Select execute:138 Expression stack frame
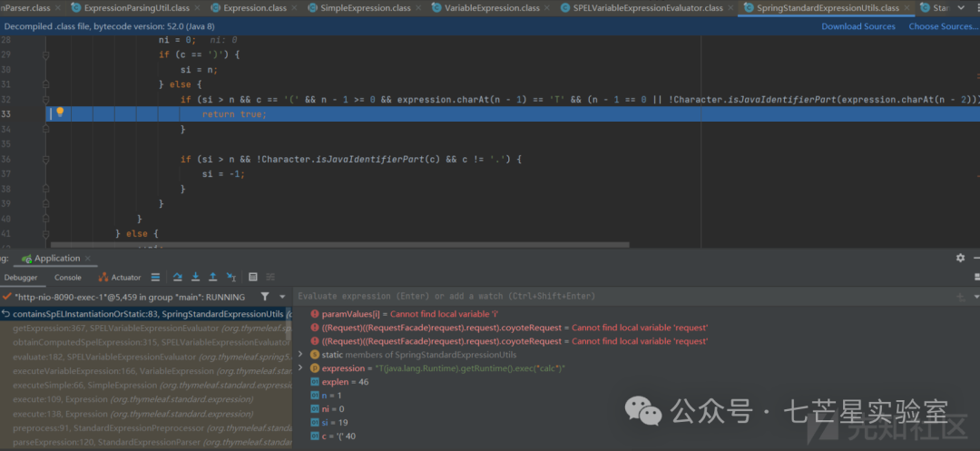 coord(145,414)
